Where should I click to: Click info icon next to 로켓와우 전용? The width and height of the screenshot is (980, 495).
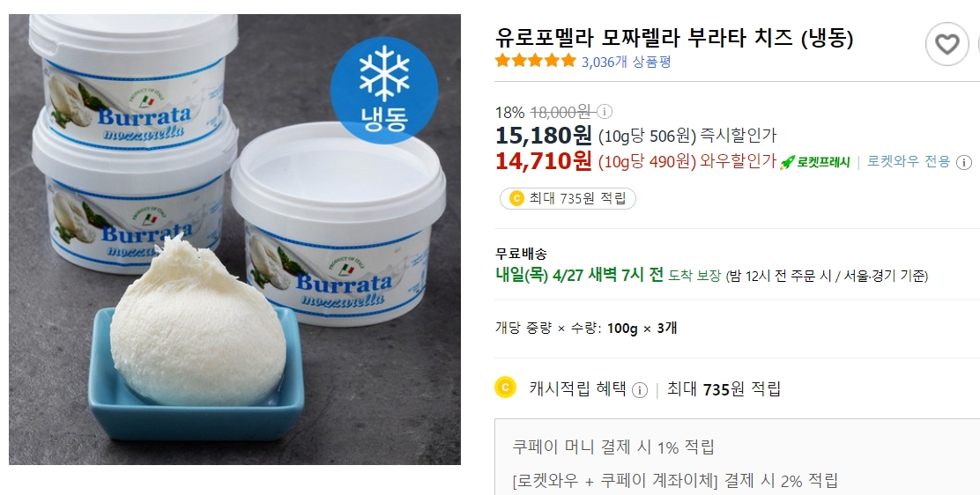(964, 162)
